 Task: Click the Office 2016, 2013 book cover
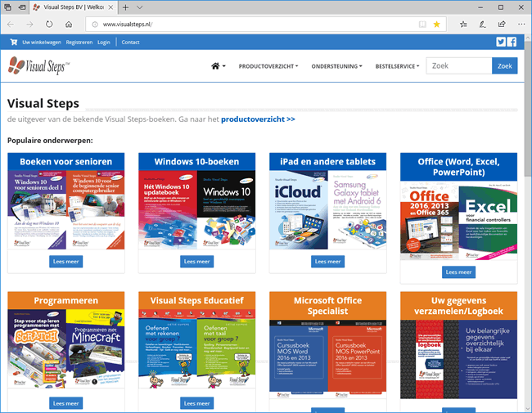pos(430,220)
